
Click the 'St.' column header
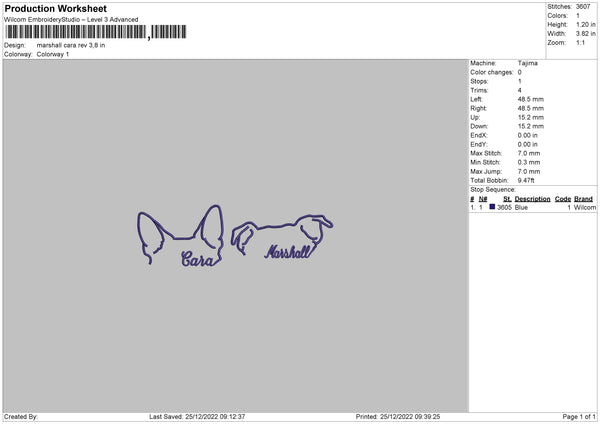click(x=507, y=199)
